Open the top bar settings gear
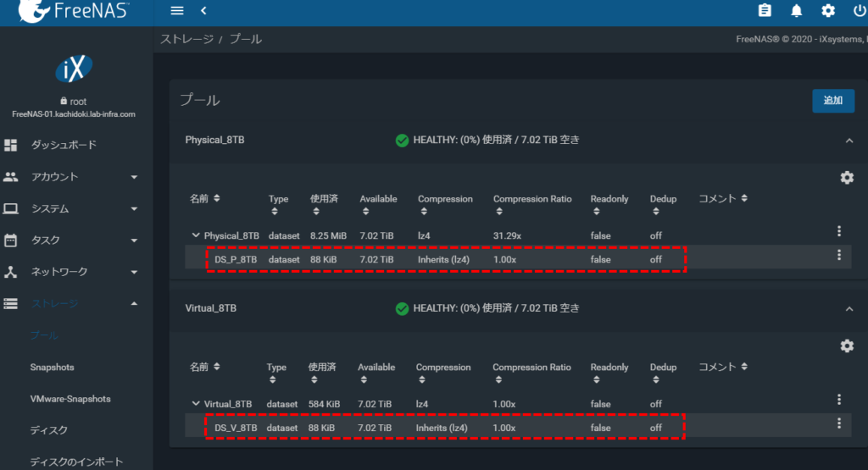The image size is (868, 470). pos(828,10)
